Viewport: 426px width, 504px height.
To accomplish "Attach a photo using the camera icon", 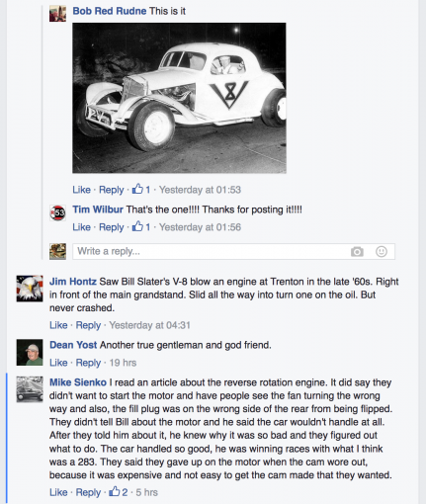I will [357, 252].
